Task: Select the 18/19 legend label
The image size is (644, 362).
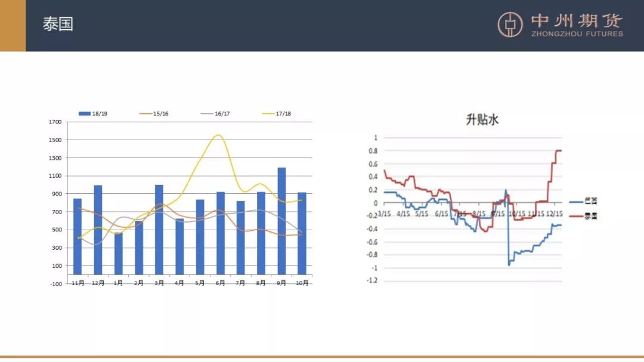Action: coord(100,113)
